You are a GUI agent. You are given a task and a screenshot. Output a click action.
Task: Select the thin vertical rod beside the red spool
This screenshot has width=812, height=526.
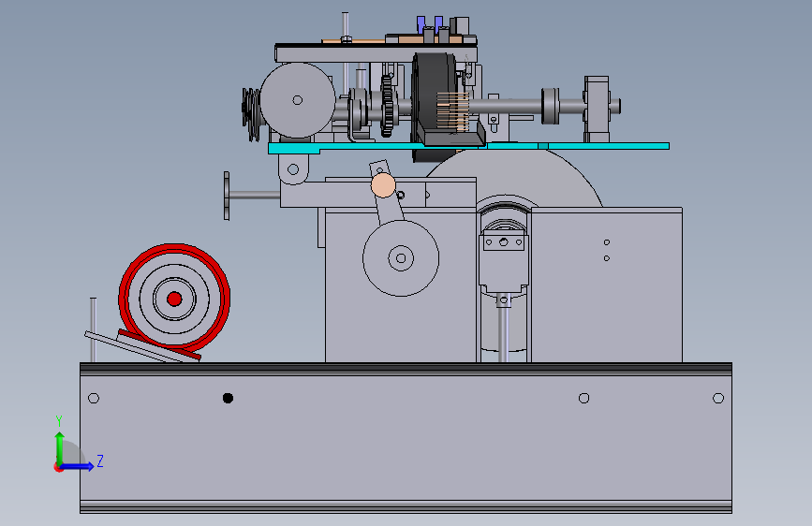click(x=94, y=329)
